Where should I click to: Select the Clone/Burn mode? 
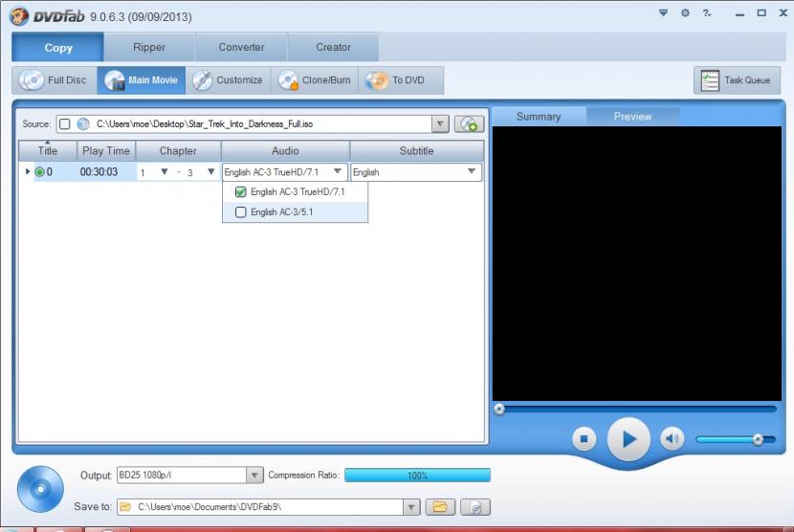click(315, 80)
